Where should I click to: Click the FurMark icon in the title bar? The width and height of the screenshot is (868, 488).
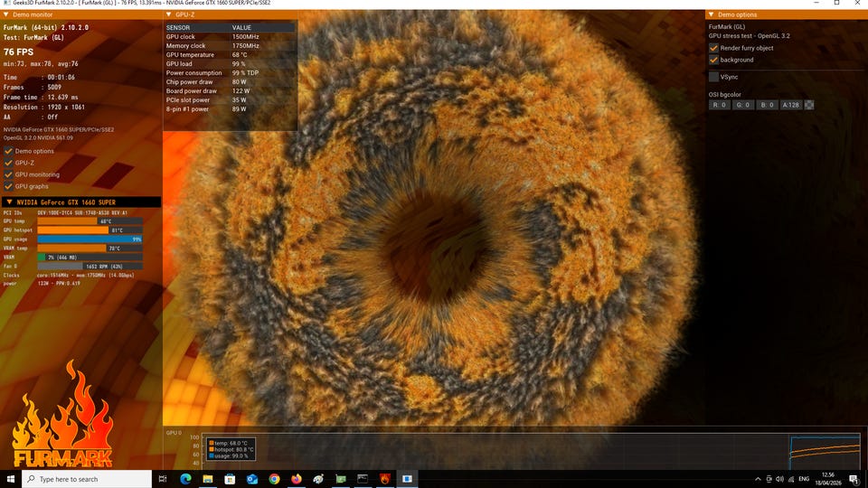6,3
